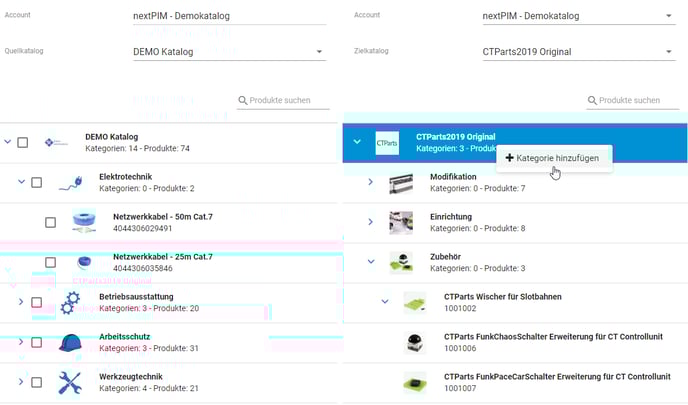Click the DEMO Katalog logo icon
Image resolution: width=688 pixels, height=405 pixels.
[56, 143]
